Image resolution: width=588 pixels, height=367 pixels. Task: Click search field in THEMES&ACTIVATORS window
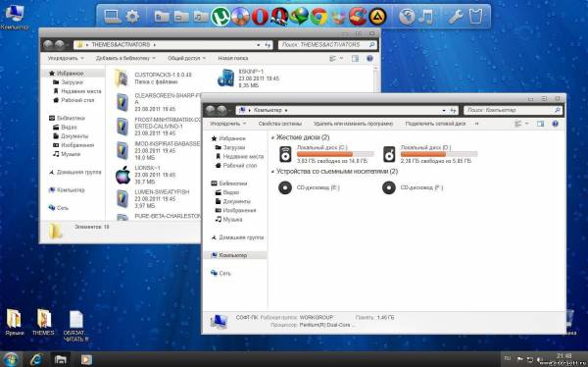pos(327,45)
